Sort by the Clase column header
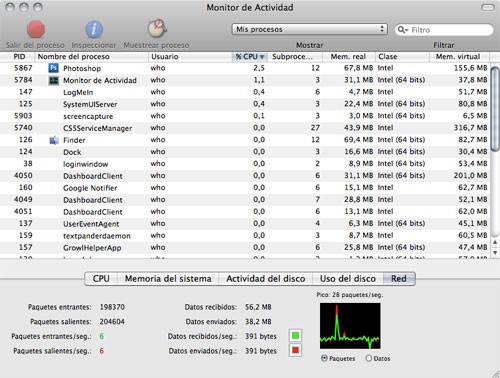The image size is (500, 378). [x=403, y=57]
